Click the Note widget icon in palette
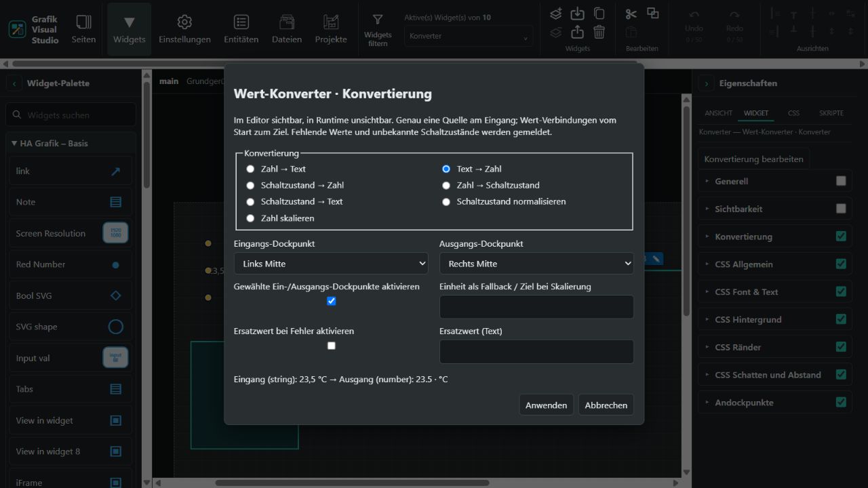The image size is (868, 488). point(116,202)
